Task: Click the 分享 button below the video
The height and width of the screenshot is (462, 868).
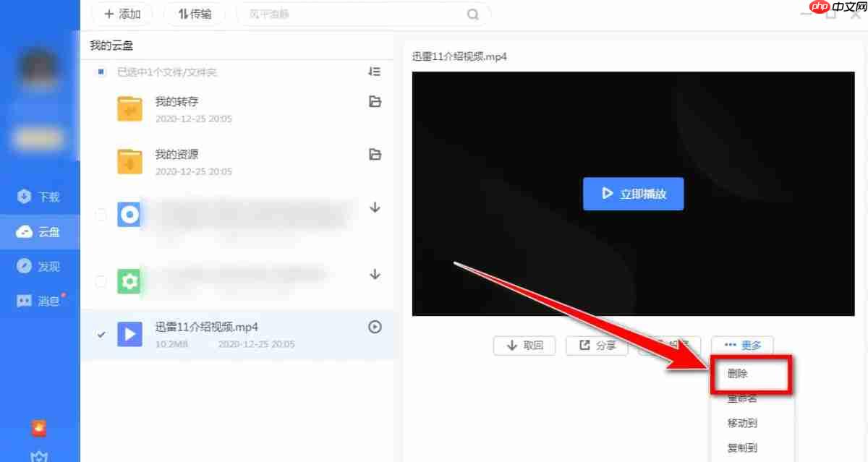Action: click(596, 345)
